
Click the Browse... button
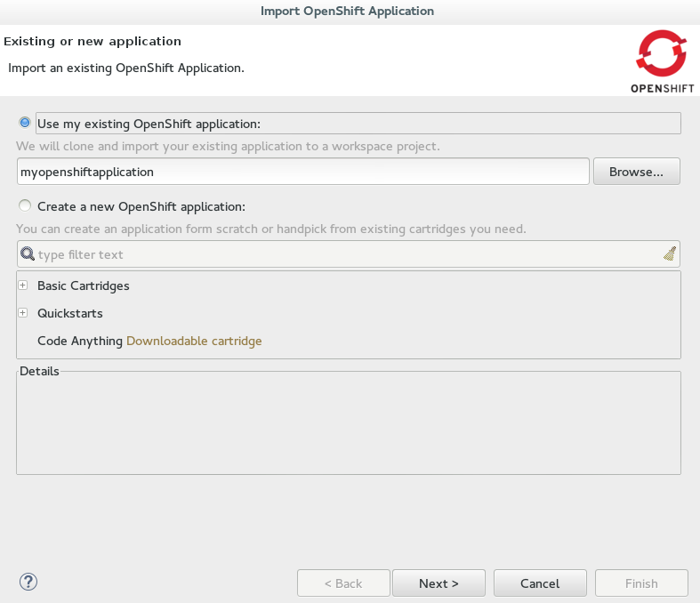pos(636,172)
